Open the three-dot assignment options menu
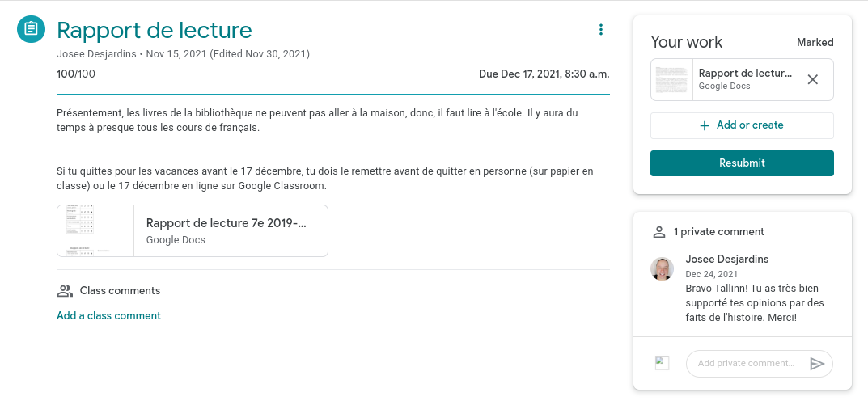The width and height of the screenshot is (868, 401). [600, 30]
